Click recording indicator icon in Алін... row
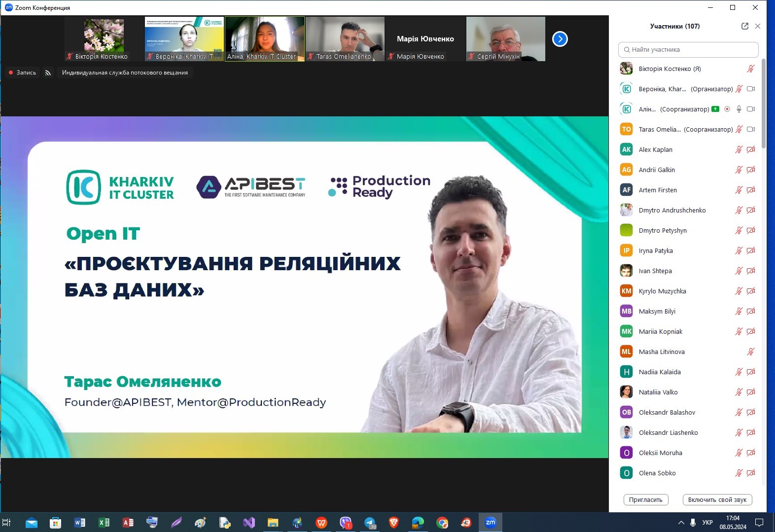 point(727,109)
